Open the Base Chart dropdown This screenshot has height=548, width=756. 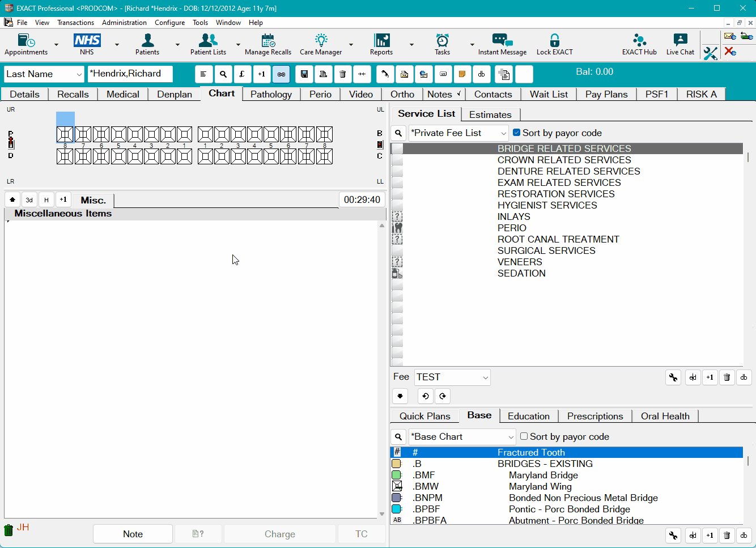click(511, 437)
